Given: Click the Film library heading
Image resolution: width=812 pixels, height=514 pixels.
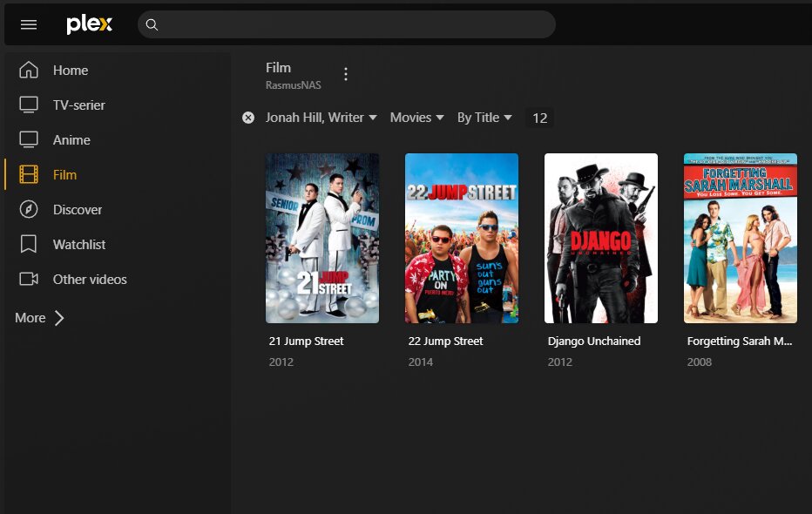Looking at the screenshot, I should (x=278, y=68).
